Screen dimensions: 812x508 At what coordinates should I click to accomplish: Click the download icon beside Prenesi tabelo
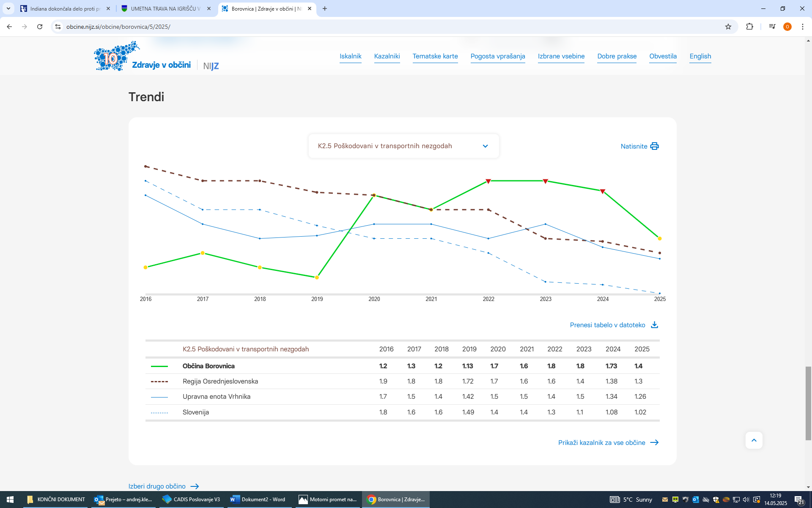click(x=654, y=325)
